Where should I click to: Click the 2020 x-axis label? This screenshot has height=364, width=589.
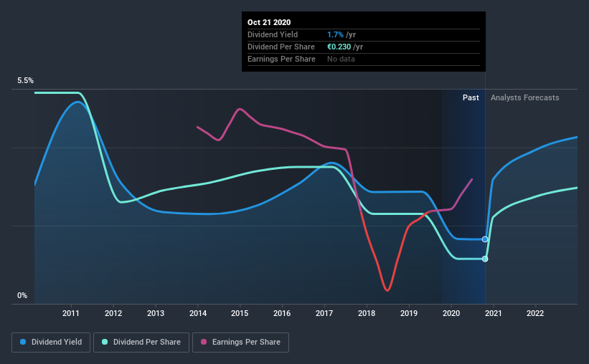[451, 313]
